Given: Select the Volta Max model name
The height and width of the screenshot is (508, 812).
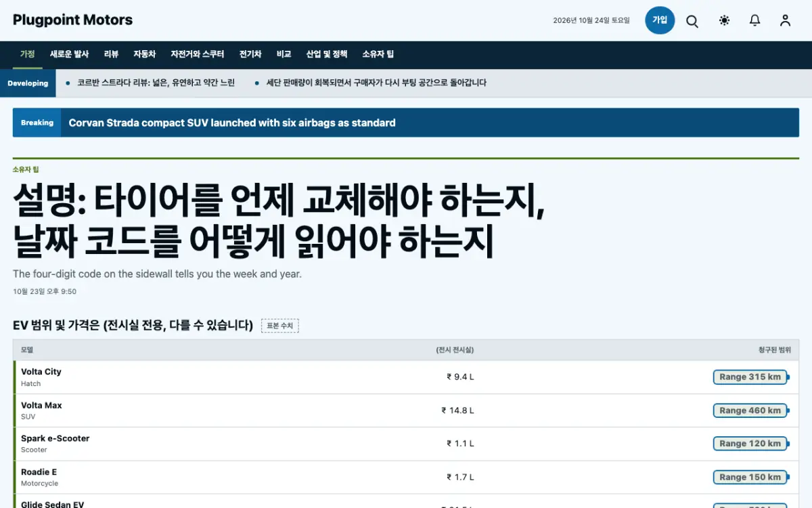Looking at the screenshot, I should pyautogui.click(x=41, y=405).
